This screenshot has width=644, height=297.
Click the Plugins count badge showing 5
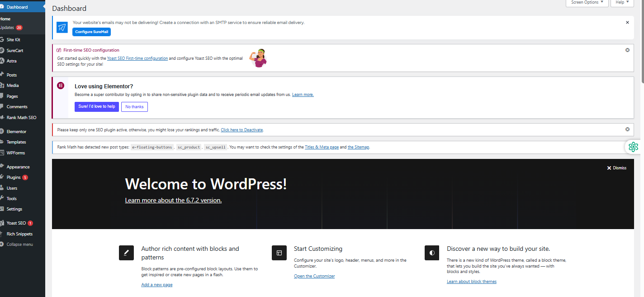[x=25, y=177]
